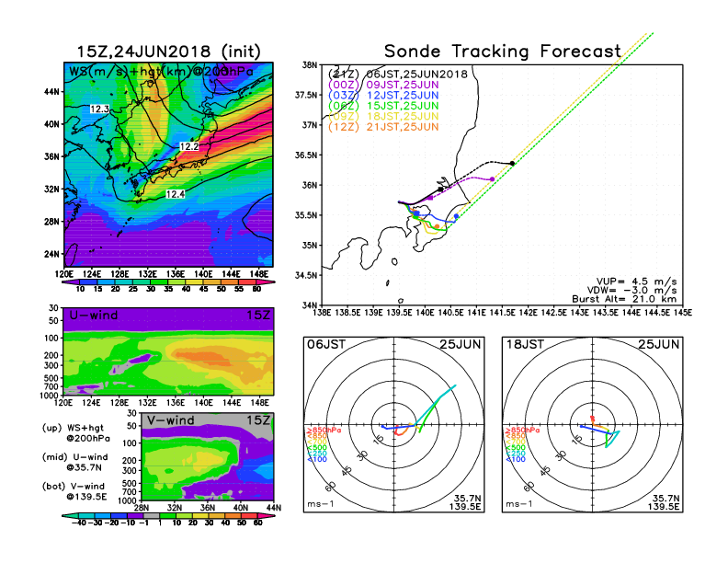Click the '15Z,24JUN2018 (init)' title

169,52
